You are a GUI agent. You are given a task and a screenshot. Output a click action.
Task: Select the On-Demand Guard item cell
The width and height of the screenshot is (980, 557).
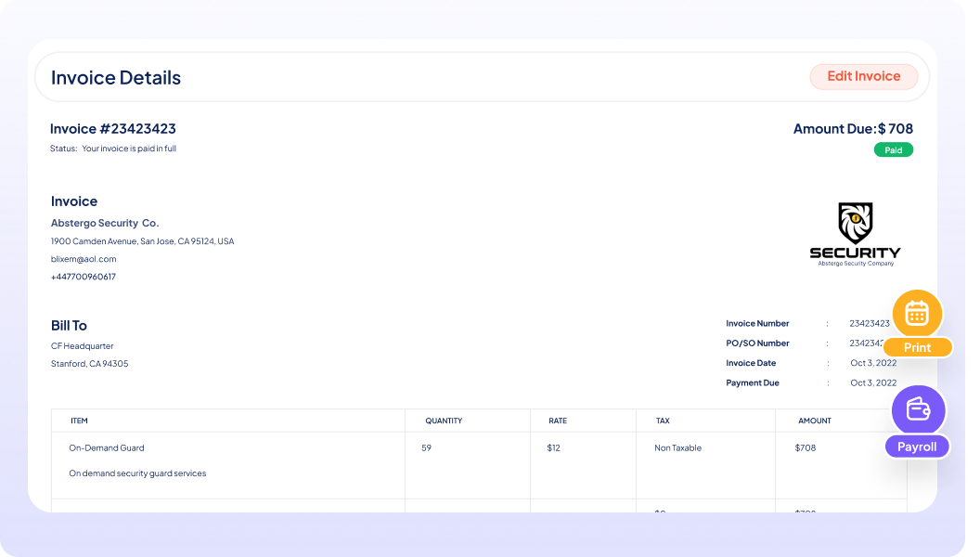point(106,448)
